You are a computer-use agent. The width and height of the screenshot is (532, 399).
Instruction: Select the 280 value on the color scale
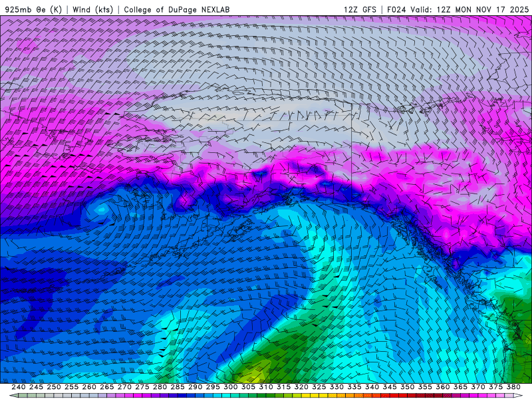(160, 387)
